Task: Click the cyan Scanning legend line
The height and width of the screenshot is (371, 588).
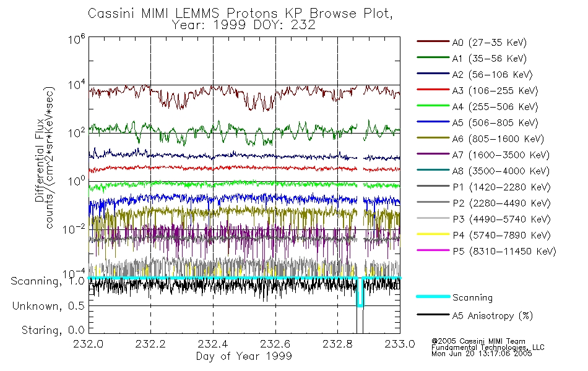Action: (433, 296)
